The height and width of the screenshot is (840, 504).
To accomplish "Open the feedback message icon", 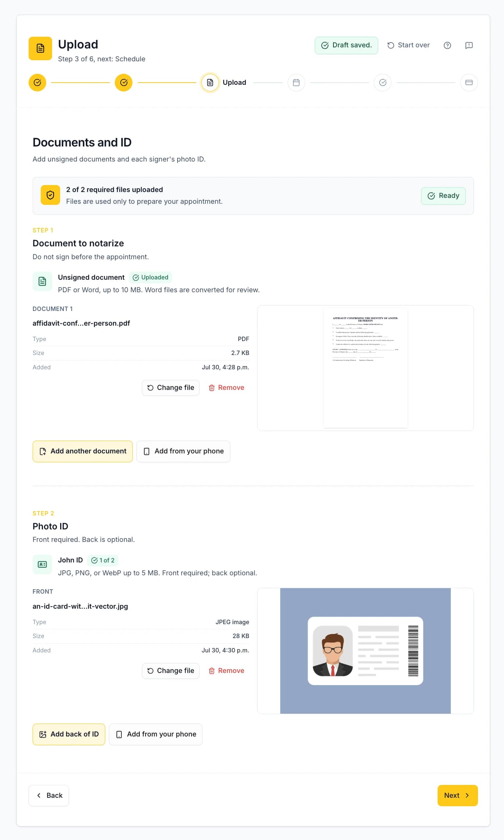I will tap(469, 45).
